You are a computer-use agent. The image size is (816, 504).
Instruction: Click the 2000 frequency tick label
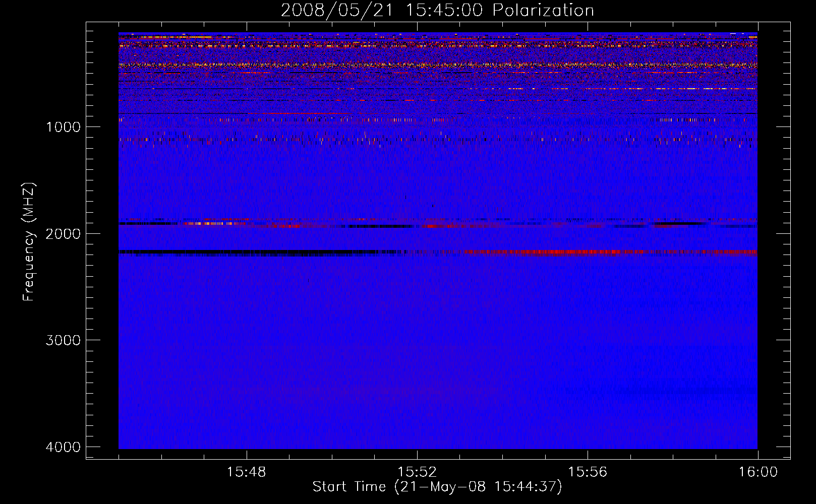(63, 233)
